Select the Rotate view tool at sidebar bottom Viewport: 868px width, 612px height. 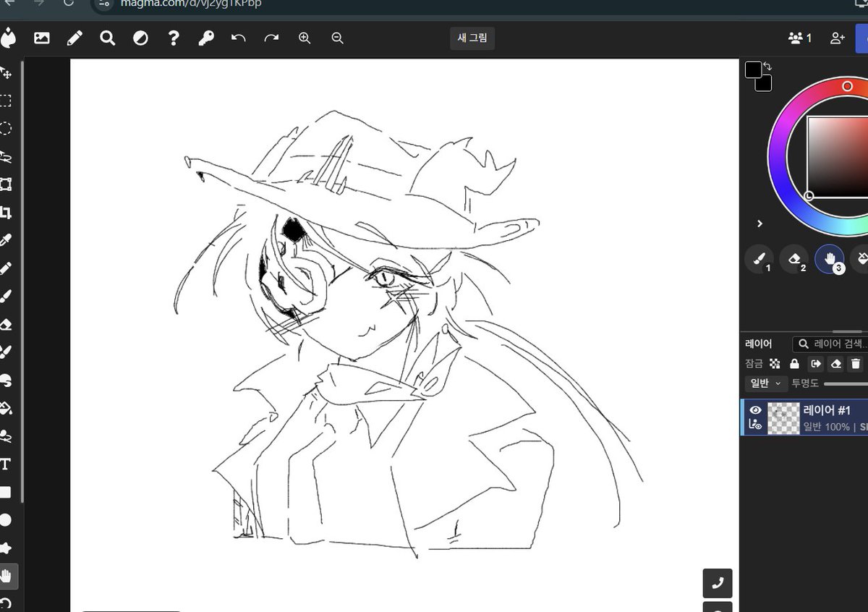click(5, 604)
